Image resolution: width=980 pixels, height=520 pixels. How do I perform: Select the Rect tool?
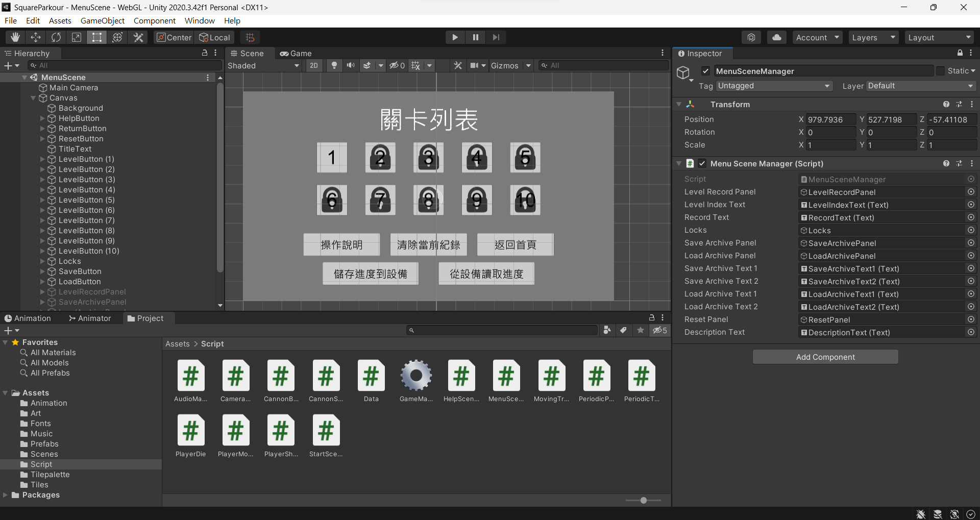coord(97,37)
